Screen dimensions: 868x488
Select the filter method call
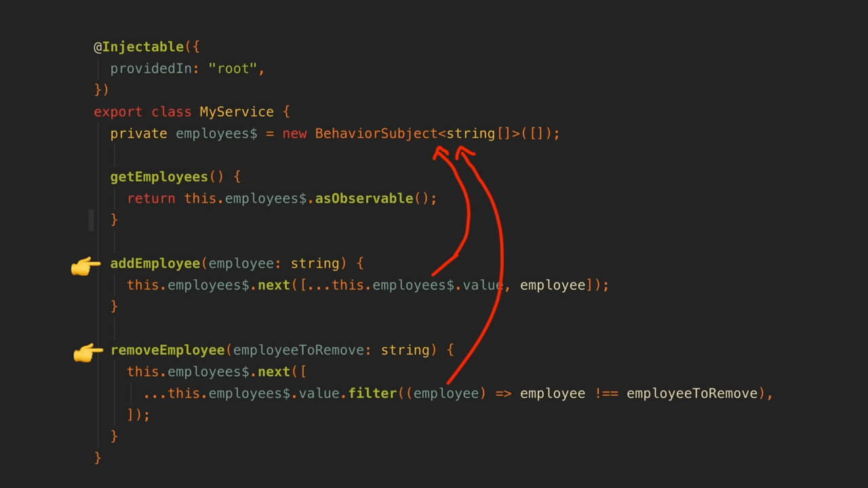tap(372, 394)
